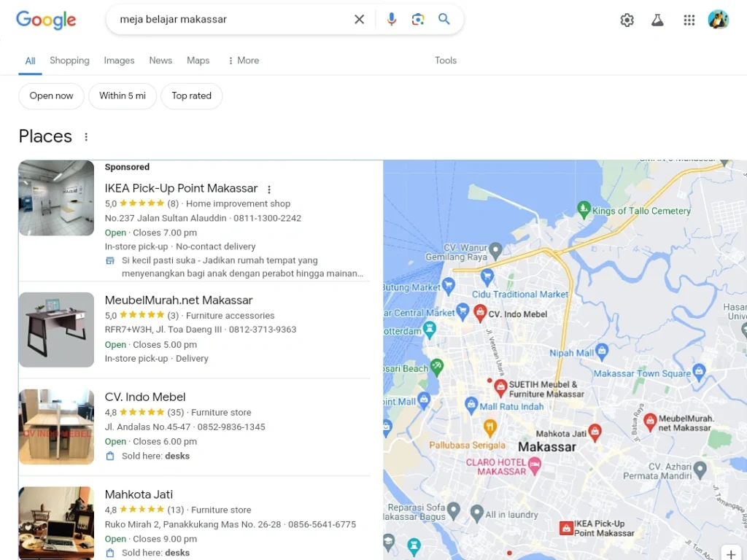The image size is (747, 560).
Task: Select the CV. Indo Mebel map pin
Action: pyautogui.click(x=480, y=313)
